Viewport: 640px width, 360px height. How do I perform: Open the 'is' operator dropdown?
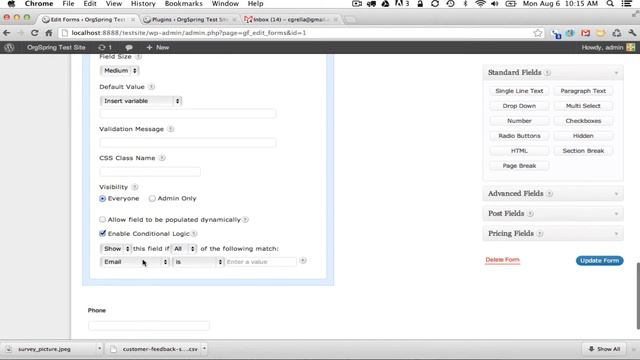point(198,262)
